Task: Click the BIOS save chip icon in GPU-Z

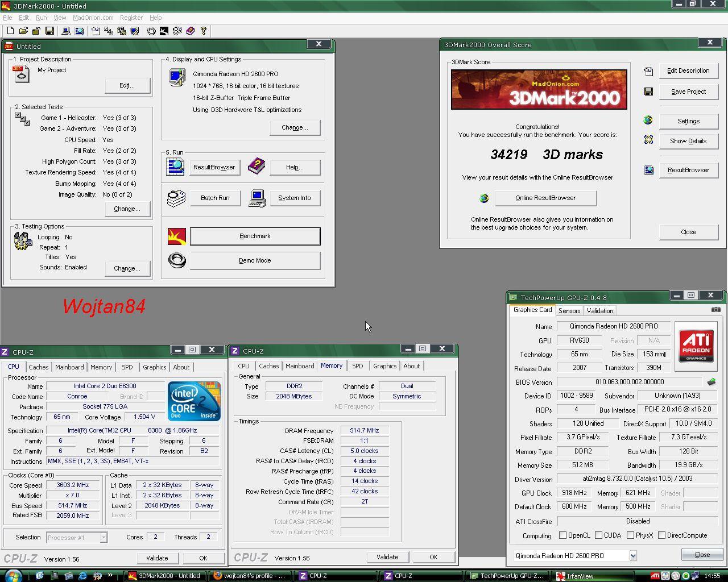Action: point(711,382)
